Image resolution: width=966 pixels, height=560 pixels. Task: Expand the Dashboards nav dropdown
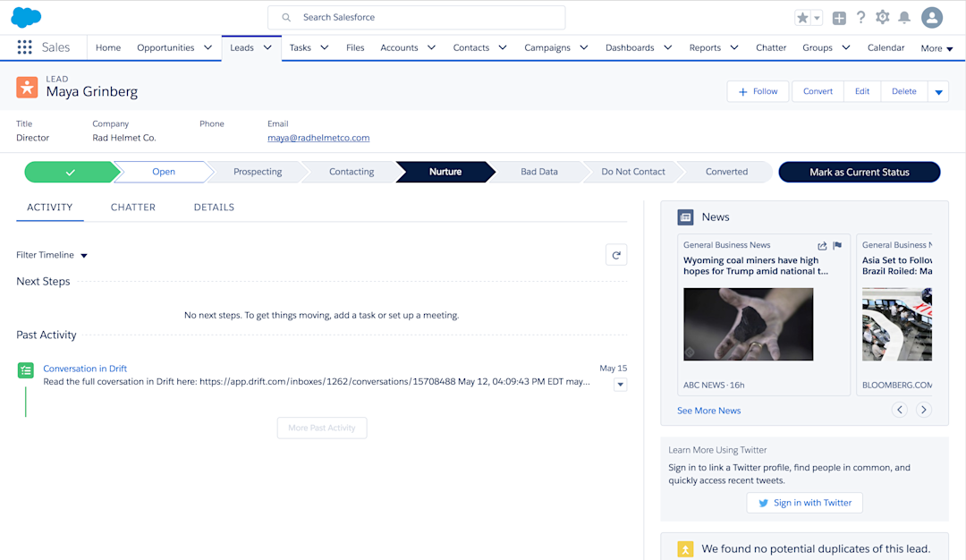pyautogui.click(x=667, y=47)
